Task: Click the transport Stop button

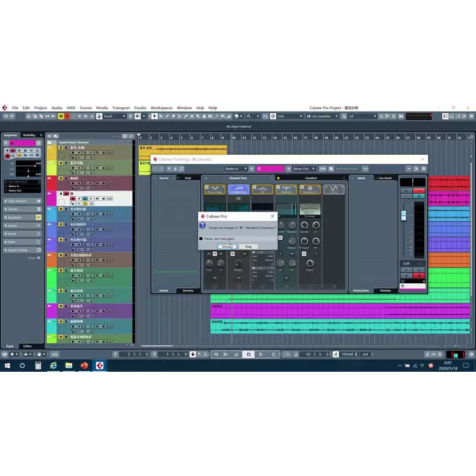Action: point(248,354)
